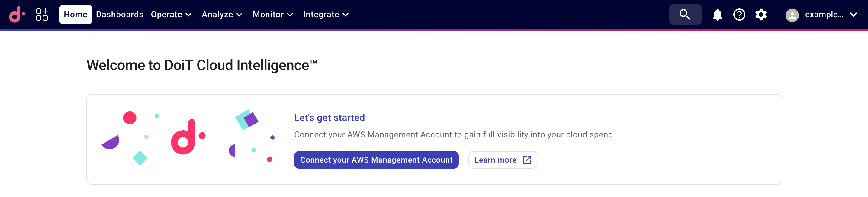The image size is (868, 197).
Task: Open notifications bell icon
Action: pyautogui.click(x=717, y=15)
